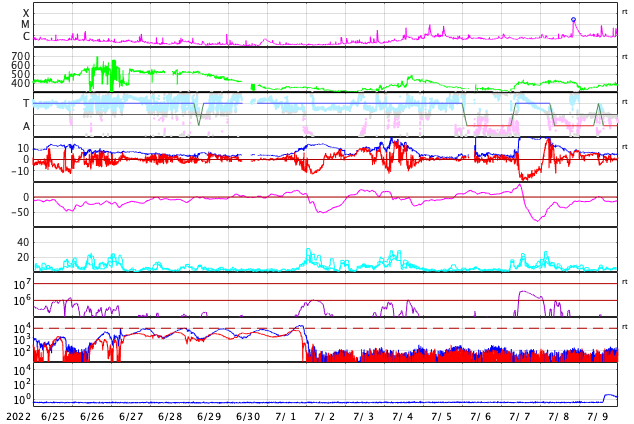
Task: Click the 7/ 7 date label
Action: 520,416
